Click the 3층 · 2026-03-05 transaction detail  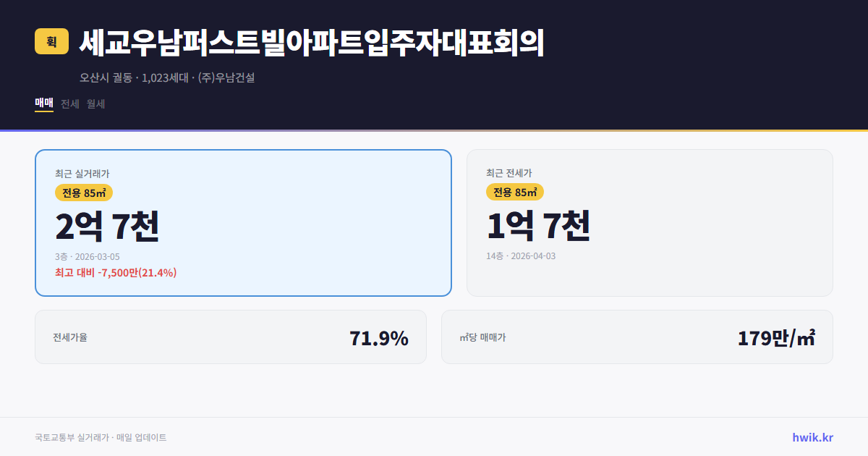tap(88, 256)
